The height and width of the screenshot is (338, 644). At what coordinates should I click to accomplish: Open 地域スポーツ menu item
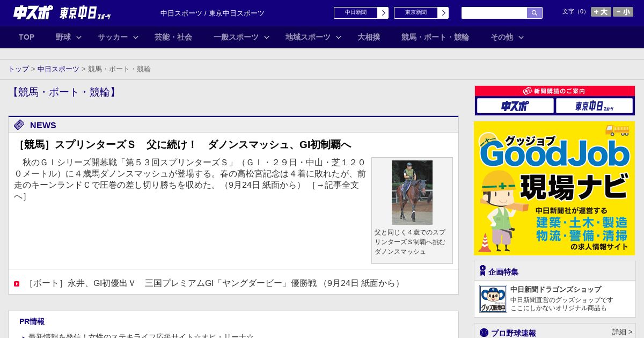point(308,37)
